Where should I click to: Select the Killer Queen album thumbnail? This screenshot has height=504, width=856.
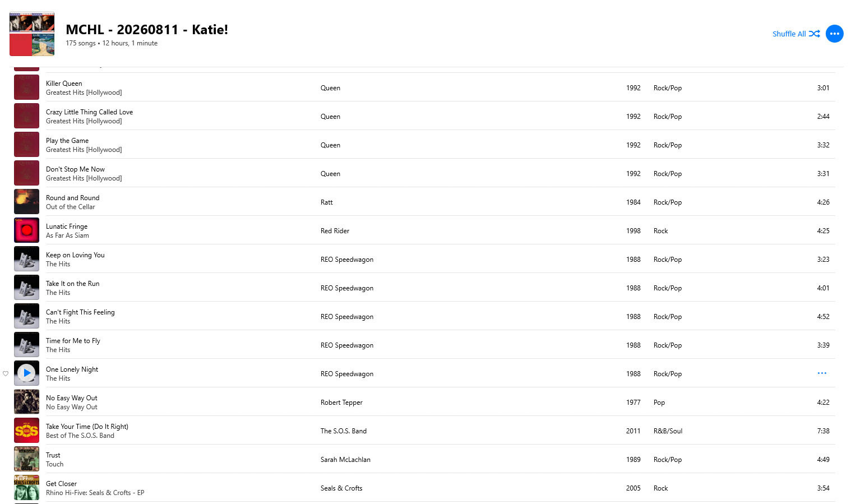[x=26, y=87]
